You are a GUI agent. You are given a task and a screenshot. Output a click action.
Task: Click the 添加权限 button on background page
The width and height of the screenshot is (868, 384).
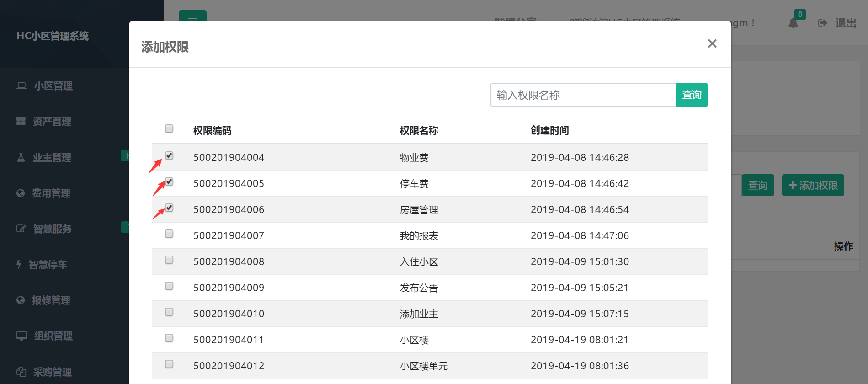tap(813, 185)
